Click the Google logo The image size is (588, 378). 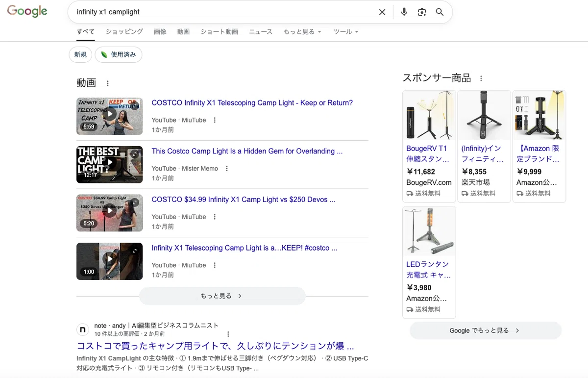click(x=27, y=11)
